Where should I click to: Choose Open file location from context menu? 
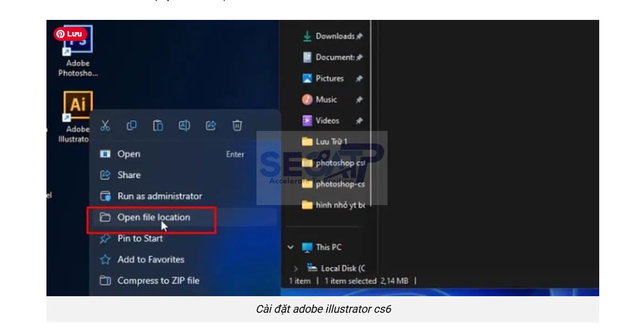[153, 218]
